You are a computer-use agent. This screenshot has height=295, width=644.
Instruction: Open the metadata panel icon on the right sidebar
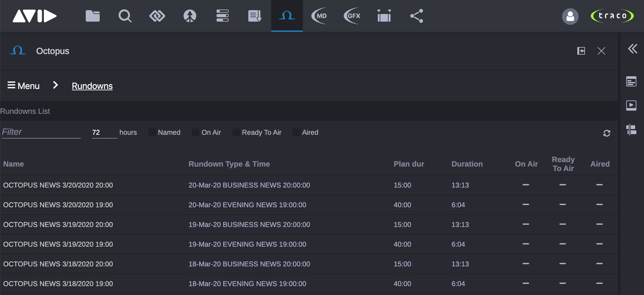[x=632, y=81]
